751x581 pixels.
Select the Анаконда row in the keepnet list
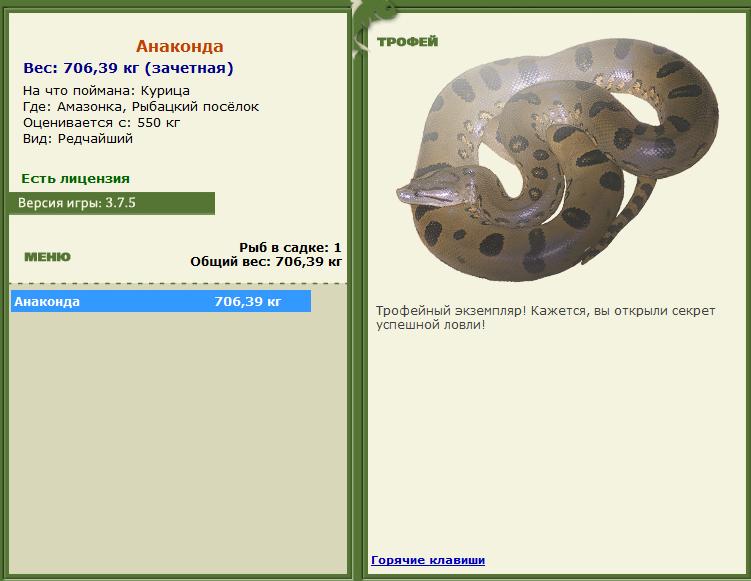(x=161, y=301)
